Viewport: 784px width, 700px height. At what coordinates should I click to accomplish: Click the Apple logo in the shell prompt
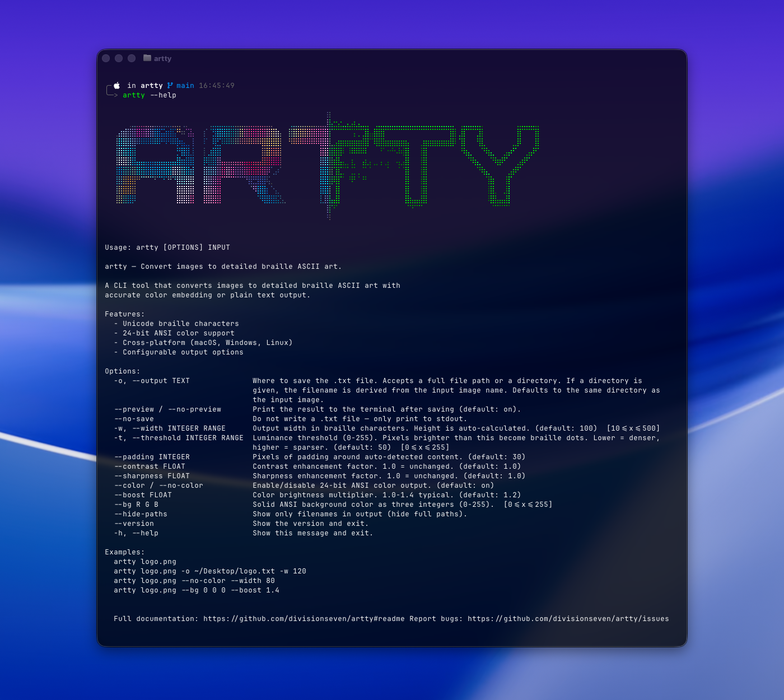(x=116, y=85)
